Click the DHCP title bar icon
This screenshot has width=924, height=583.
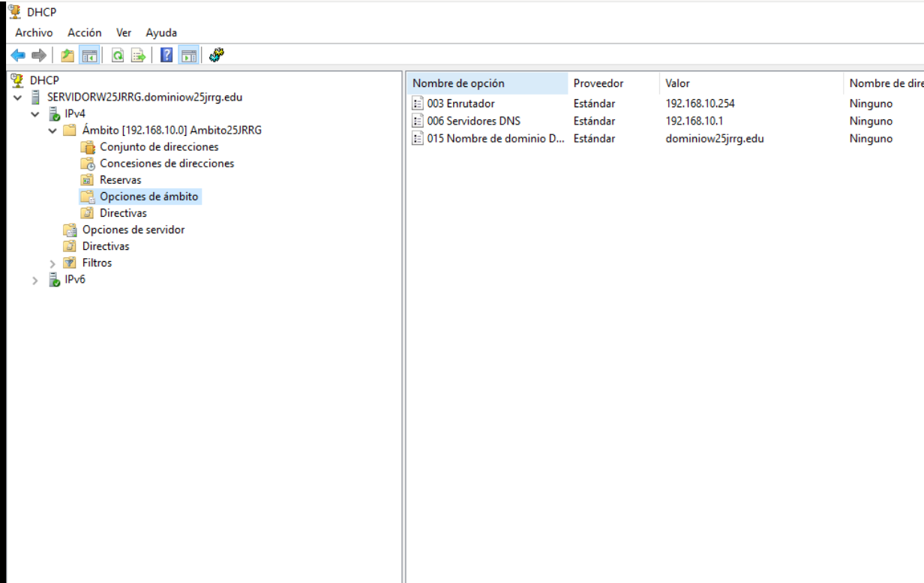click(16, 11)
